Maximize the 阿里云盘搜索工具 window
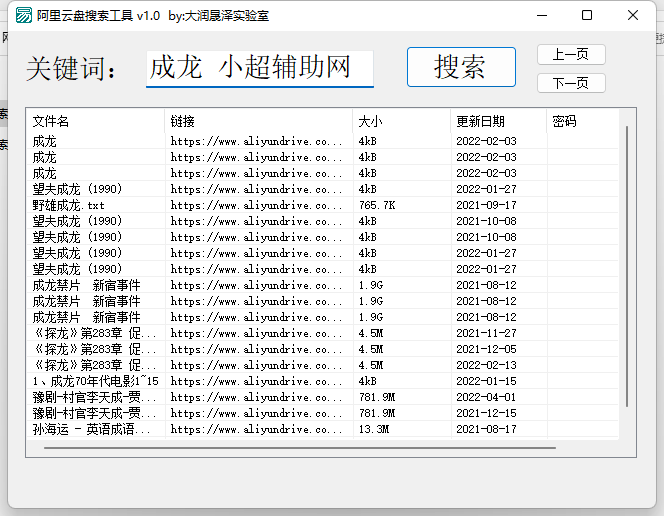 pyautogui.click(x=587, y=15)
